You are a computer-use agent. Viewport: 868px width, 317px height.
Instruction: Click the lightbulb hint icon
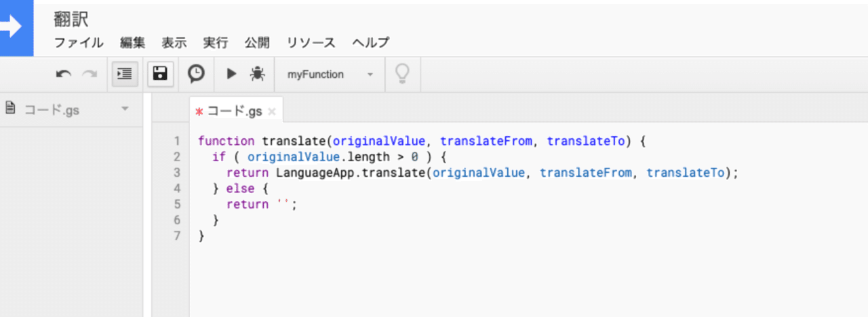tap(403, 75)
